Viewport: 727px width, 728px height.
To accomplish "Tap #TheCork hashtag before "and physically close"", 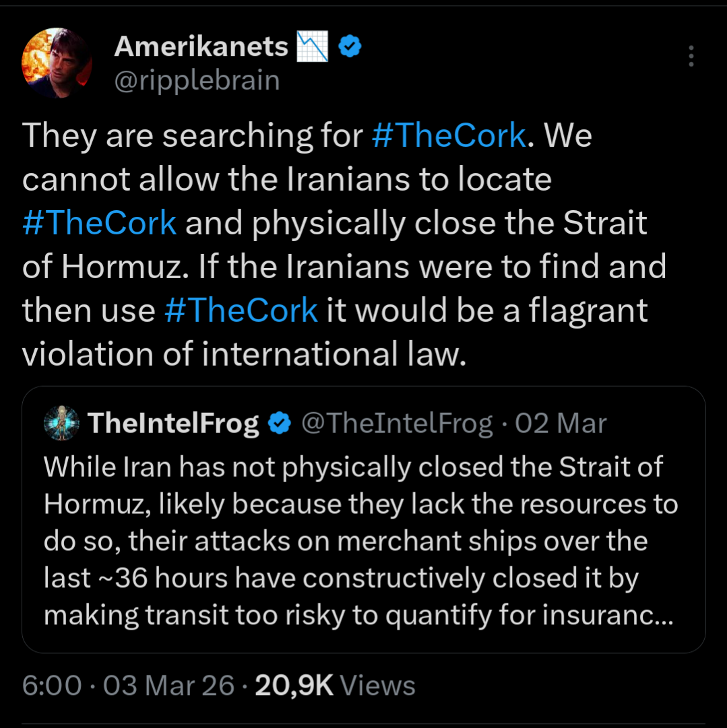I will tap(100, 223).
